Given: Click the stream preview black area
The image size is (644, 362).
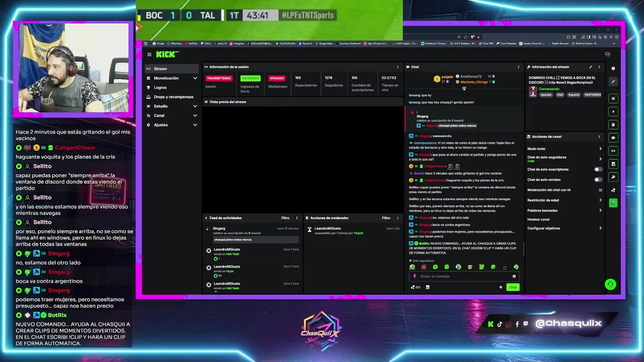Looking at the screenshot, I should click(302, 159).
